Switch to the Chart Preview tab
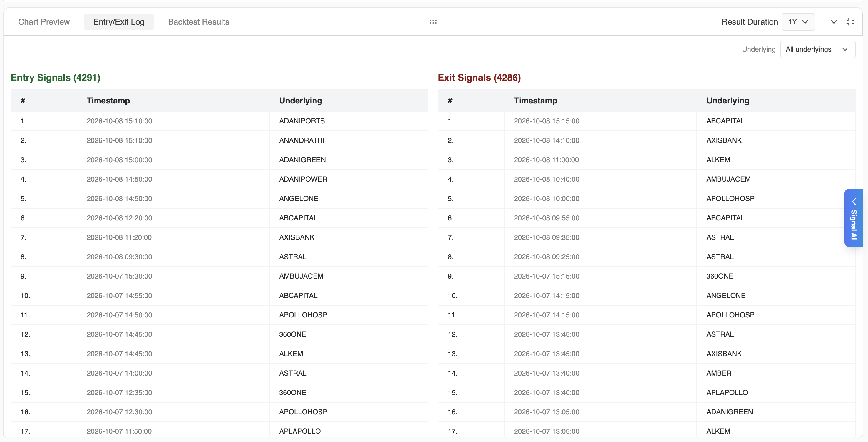The width and height of the screenshot is (868, 442). pos(44,22)
